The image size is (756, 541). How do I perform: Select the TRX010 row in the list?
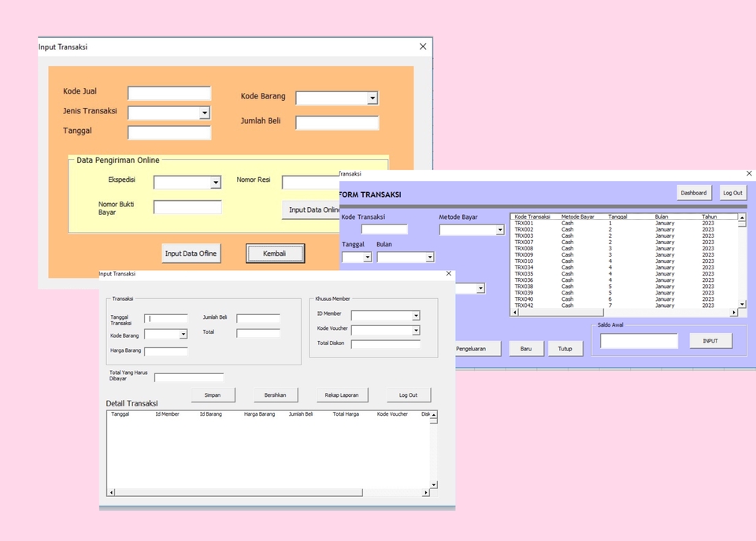[624, 261]
